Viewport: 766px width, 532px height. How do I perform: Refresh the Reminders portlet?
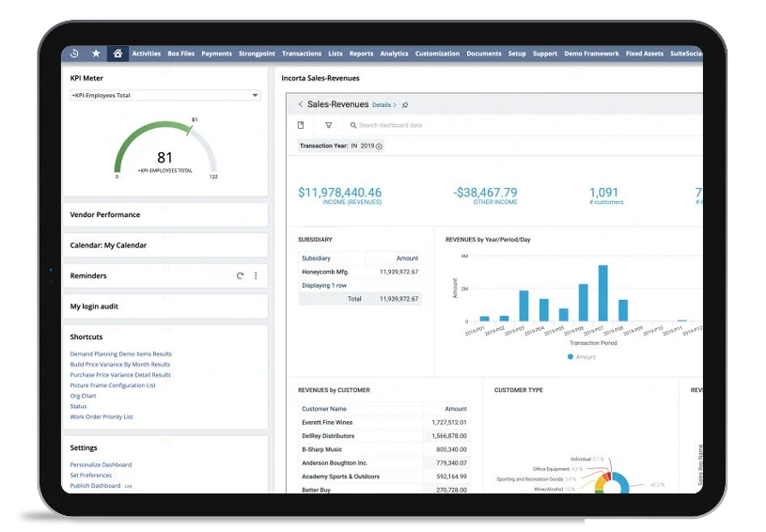point(240,275)
